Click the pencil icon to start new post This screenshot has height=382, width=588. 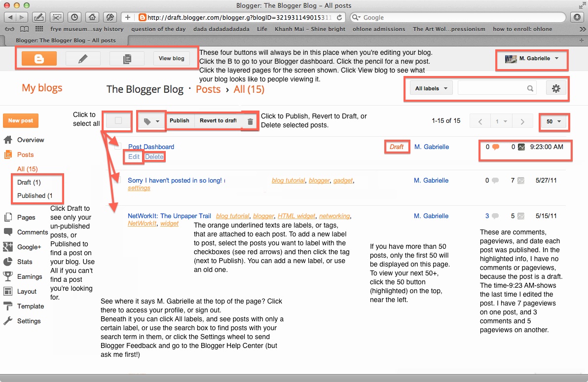click(x=82, y=58)
